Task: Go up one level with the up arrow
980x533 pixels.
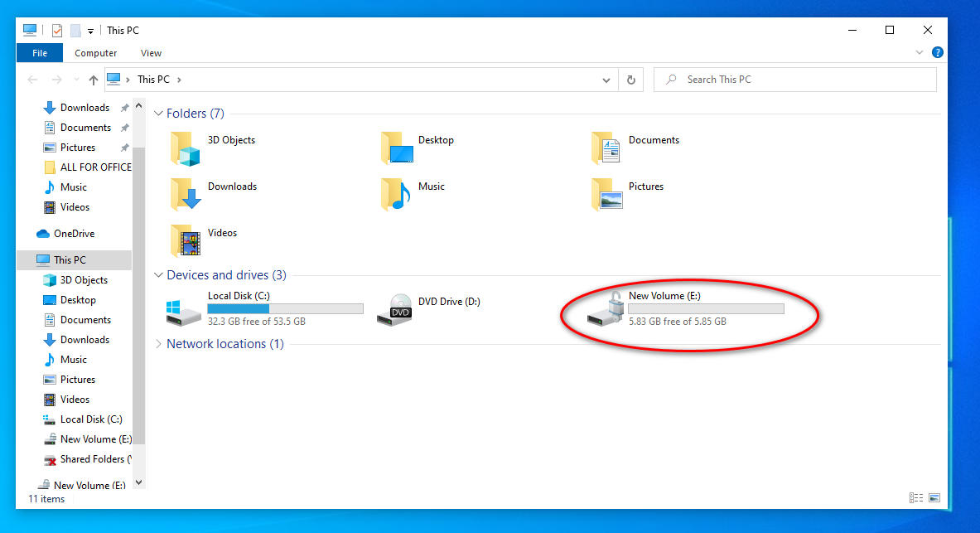Action: click(x=93, y=80)
